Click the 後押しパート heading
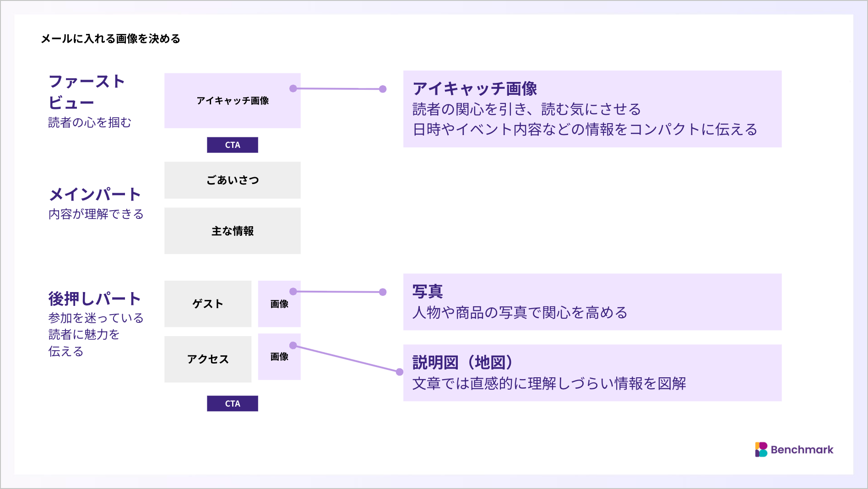The width and height of the screenshot is (868, 489). pyautogui.click(x=95, y=299)
